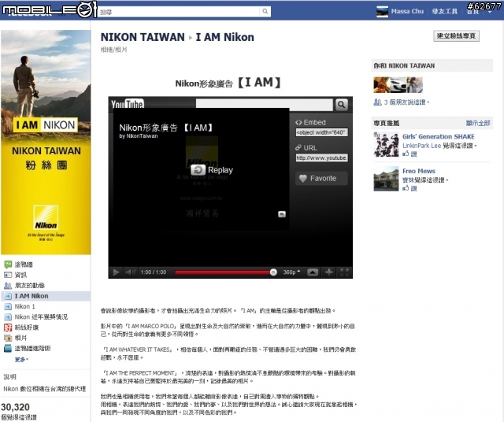Open Girls' Generation SHAKE page link

pyautogui.click(x=439, y=136)
